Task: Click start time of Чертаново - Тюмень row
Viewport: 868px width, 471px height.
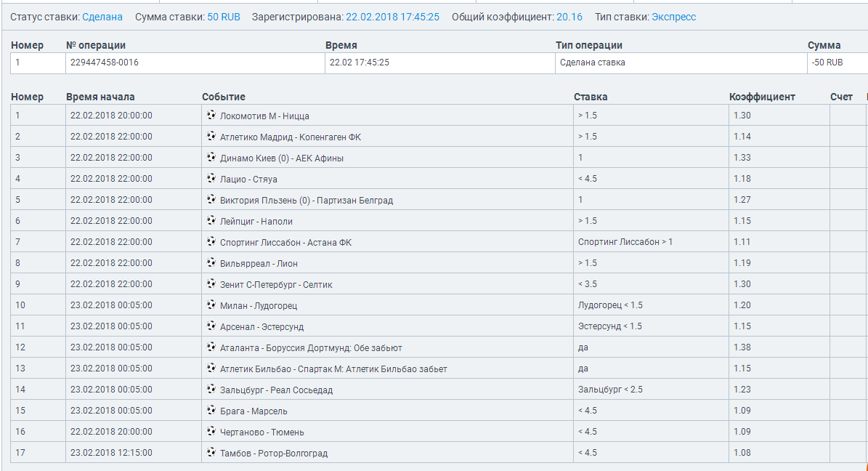Action: (x=111, y=432)
